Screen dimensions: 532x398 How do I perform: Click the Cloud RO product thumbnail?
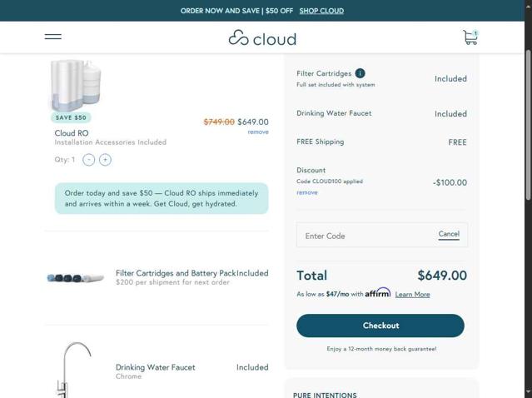coord(76,85)
